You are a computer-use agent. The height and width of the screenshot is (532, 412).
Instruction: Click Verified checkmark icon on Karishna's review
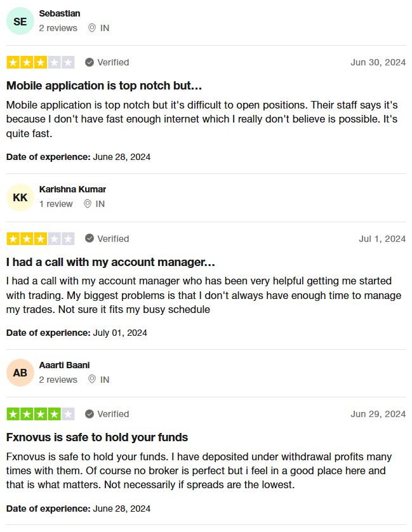tap(90, 239)
